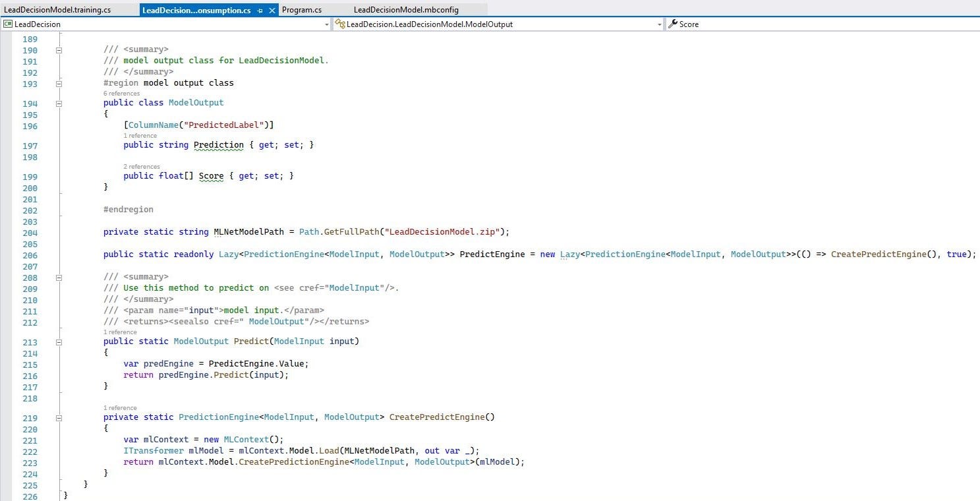Click the line number 204 in the margin
Viewport: 980px width, 501px height.
(30, 233)
